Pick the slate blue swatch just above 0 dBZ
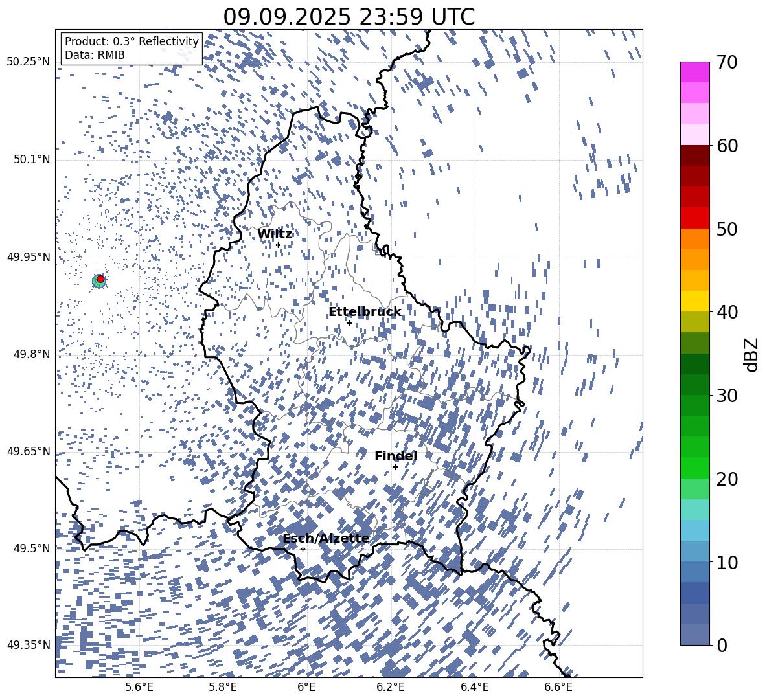767x700 pixels. point(695,635)
